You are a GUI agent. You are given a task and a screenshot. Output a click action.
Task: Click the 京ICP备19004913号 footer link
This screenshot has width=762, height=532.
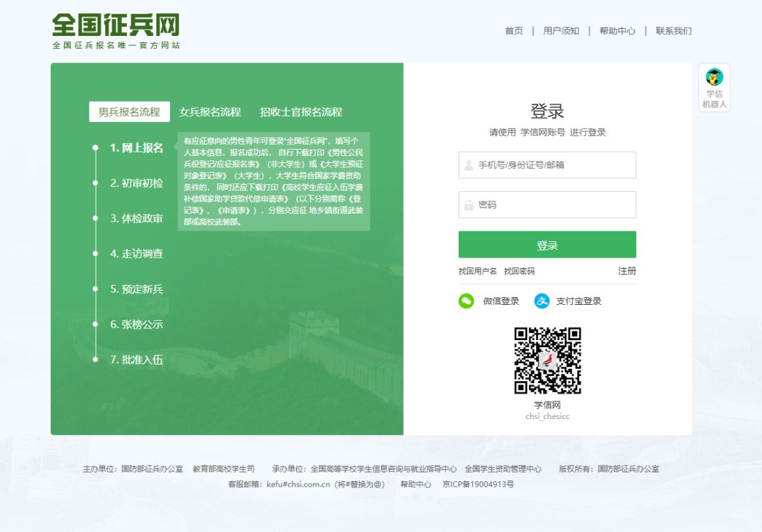pyautogui.click(x=478, y=485)
